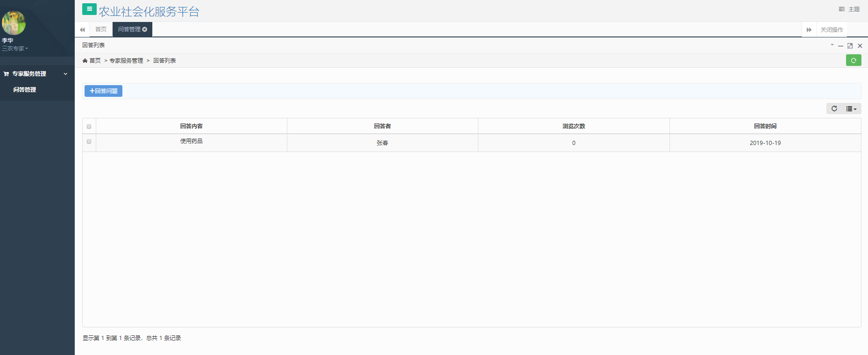This screenshot has height=355, width=868.
Task: Select 问答管理 in the sidebar
Action: point(25,90)
